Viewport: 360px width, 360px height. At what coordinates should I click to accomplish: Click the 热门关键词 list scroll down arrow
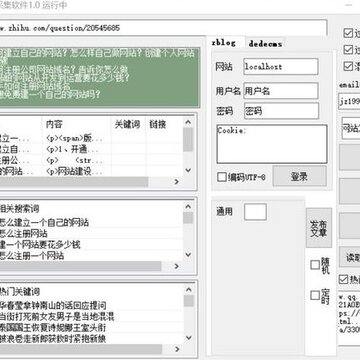[189, 338]
